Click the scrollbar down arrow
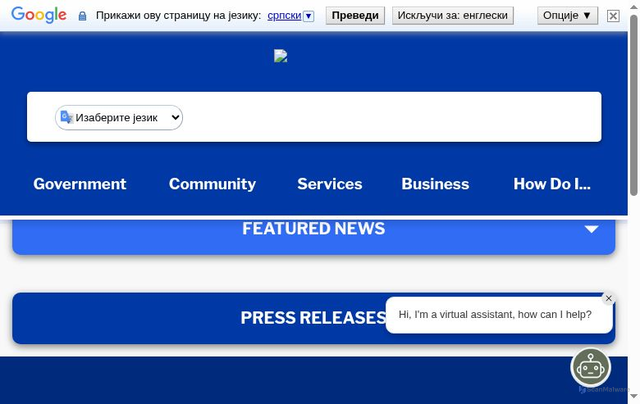This screenshot has height=404, width=640. (x=633, y=396)
